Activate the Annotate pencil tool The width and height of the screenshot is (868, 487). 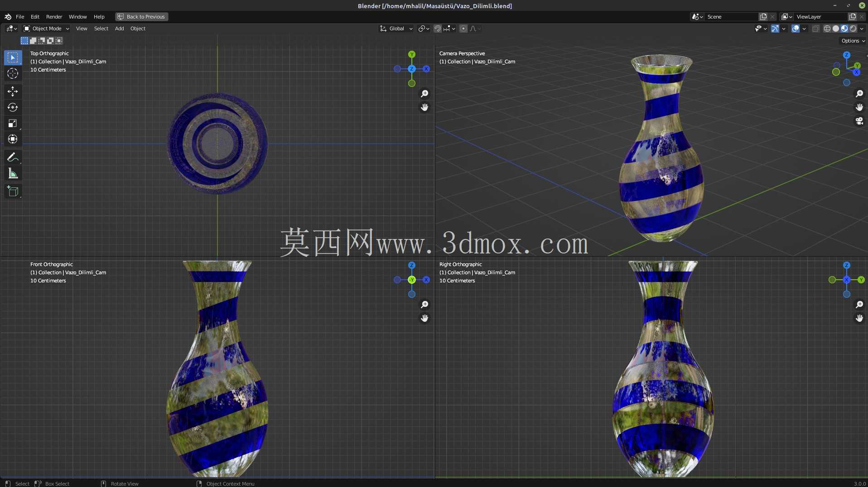pos(13,157)
